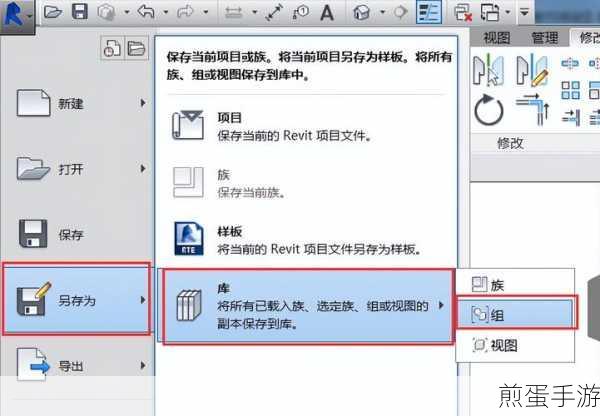Show Open Documents icon in application menu

[136, 49]
